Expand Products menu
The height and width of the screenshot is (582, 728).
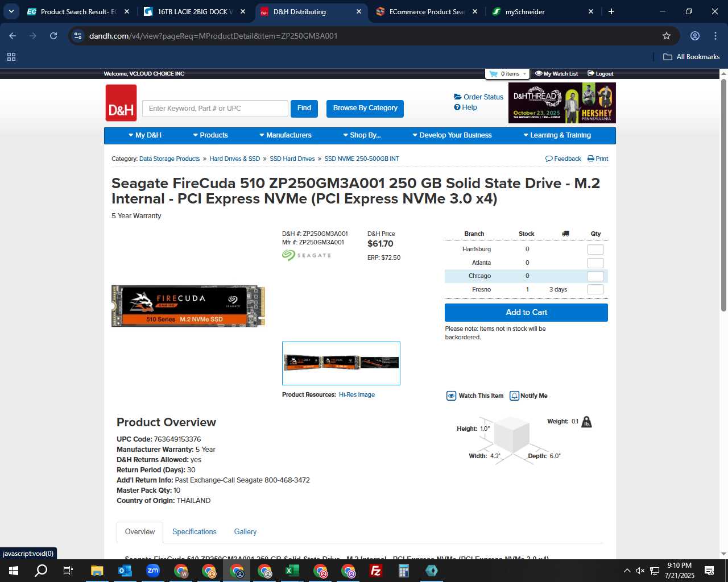(x=210, y=135)
